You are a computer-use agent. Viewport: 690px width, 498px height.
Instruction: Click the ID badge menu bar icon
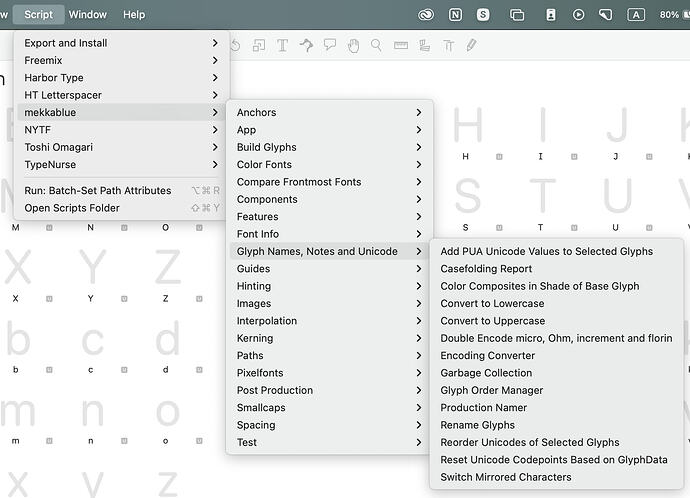pyautogui.click(x=551, y=15)
